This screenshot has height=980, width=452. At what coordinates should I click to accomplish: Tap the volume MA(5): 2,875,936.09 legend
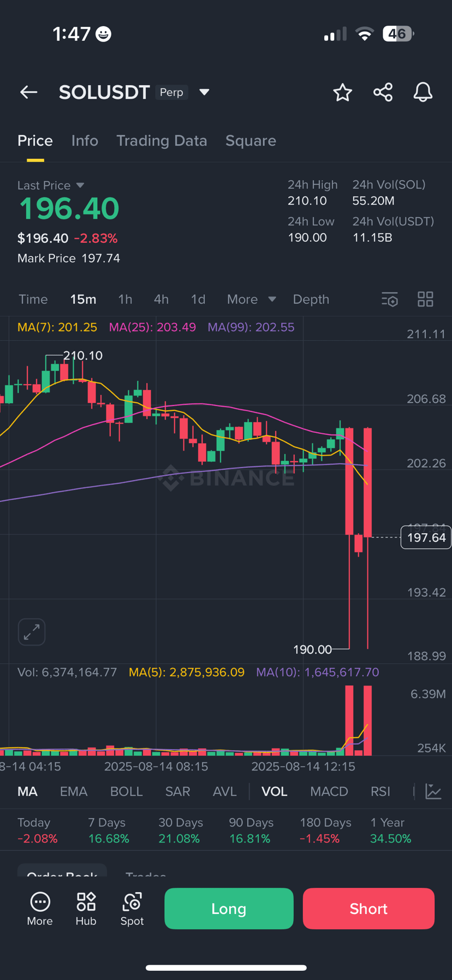(x=187, y=672)
